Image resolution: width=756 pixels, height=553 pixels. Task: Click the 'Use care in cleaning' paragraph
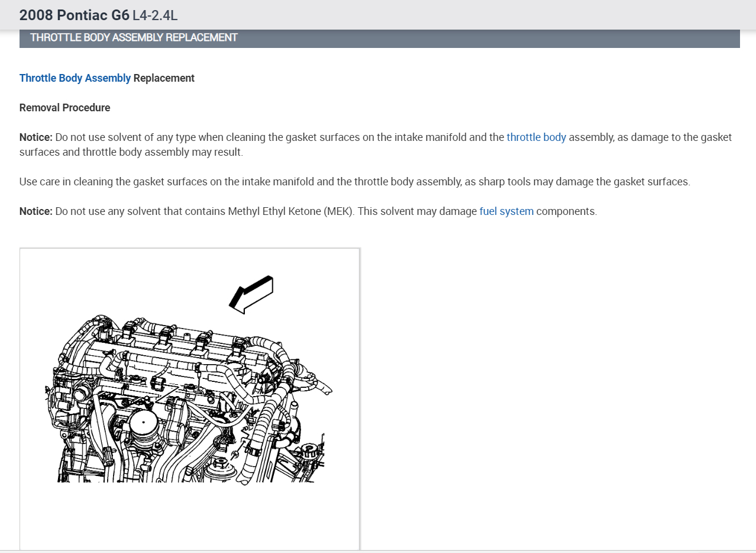[355, 182]
